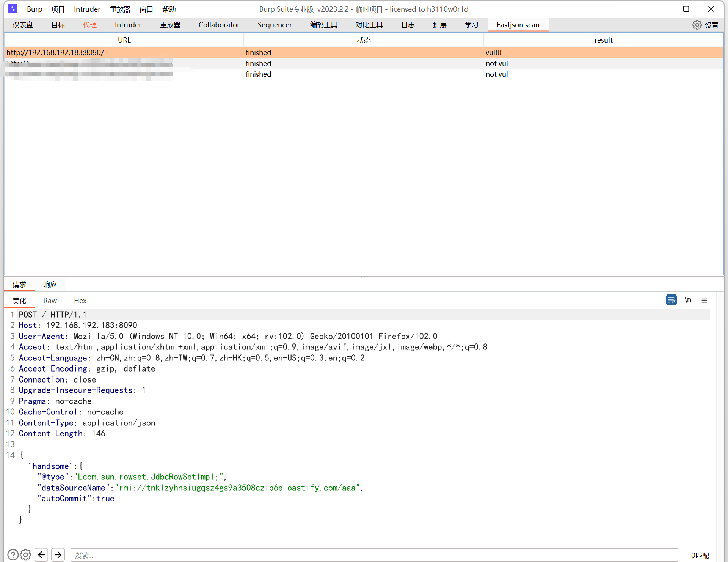Viewport: 728px width, 562px height.
Task: Open the 帮助 menu
Action: tap(169, 9)
